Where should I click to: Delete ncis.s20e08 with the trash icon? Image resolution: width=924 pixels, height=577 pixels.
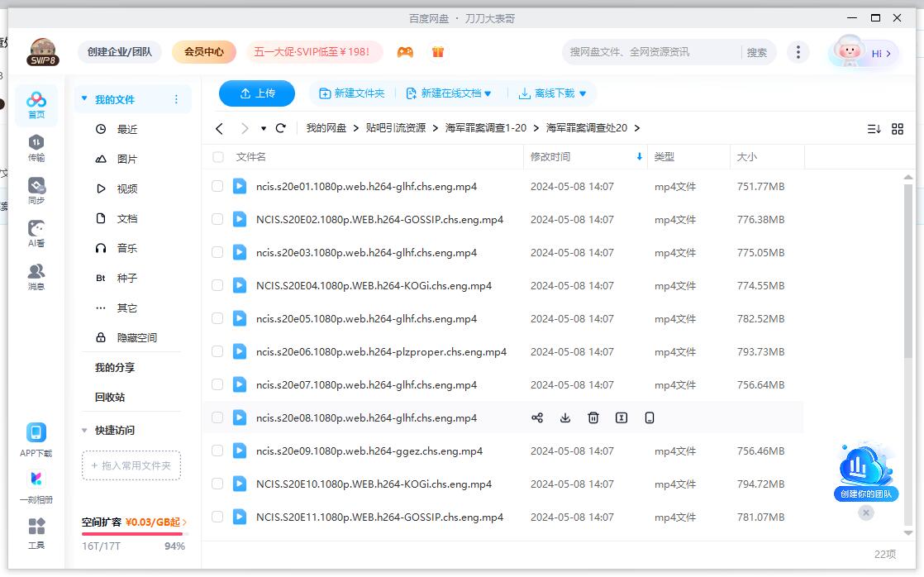click(x=593, y=417)
